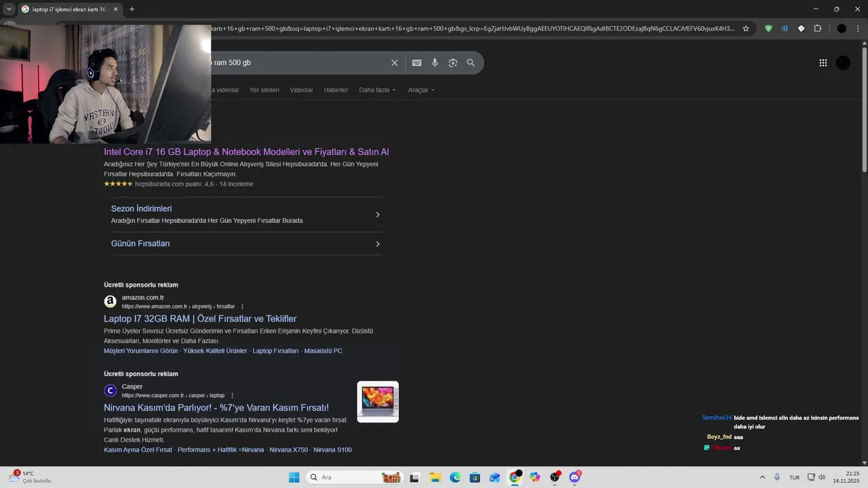Click the Casper favicon in the ad
Viewport: 868px width, 488px height.
[110, 390]
